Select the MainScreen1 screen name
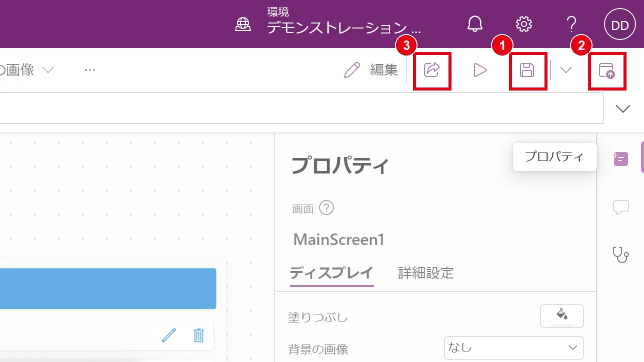644x362 pixels. 339,239
